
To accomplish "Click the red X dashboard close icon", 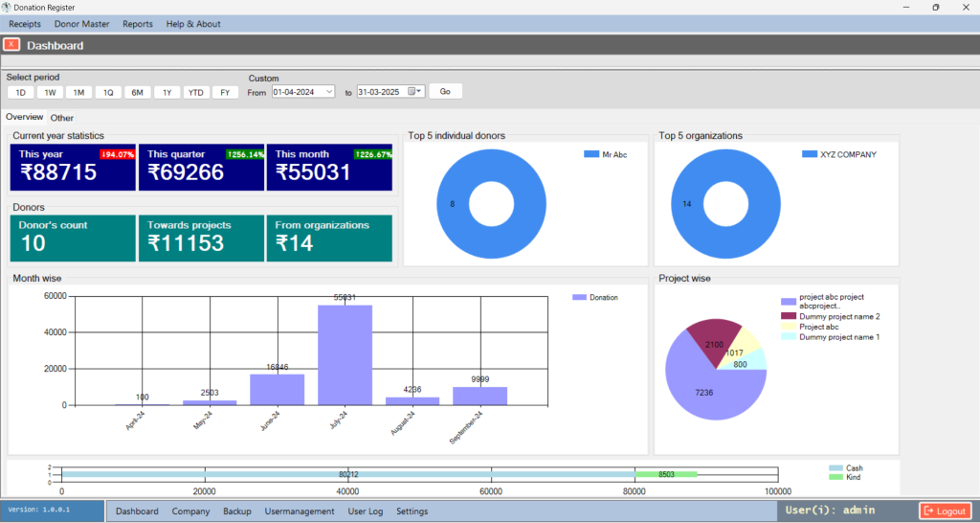I will coord(11,44).
